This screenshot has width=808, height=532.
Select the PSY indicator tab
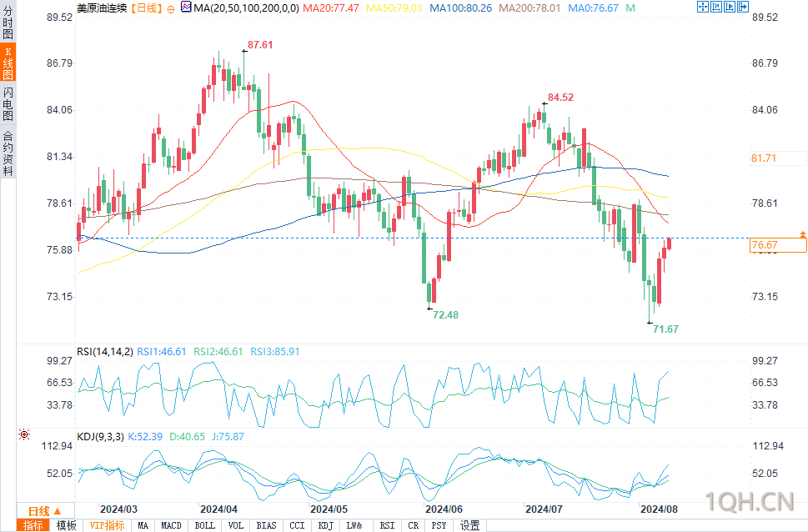tap(439, 525)
